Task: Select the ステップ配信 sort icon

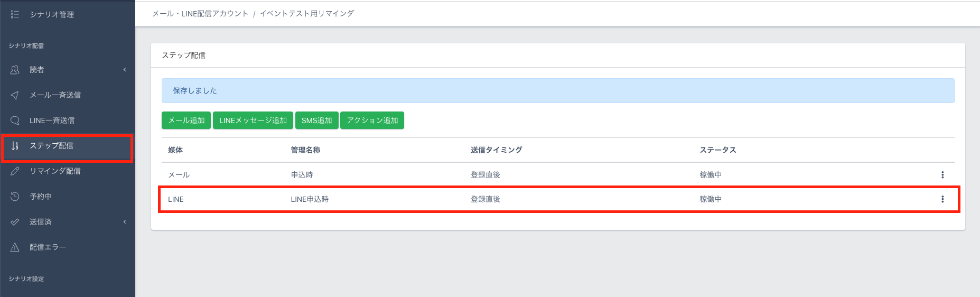Action: tap(15, 146)
